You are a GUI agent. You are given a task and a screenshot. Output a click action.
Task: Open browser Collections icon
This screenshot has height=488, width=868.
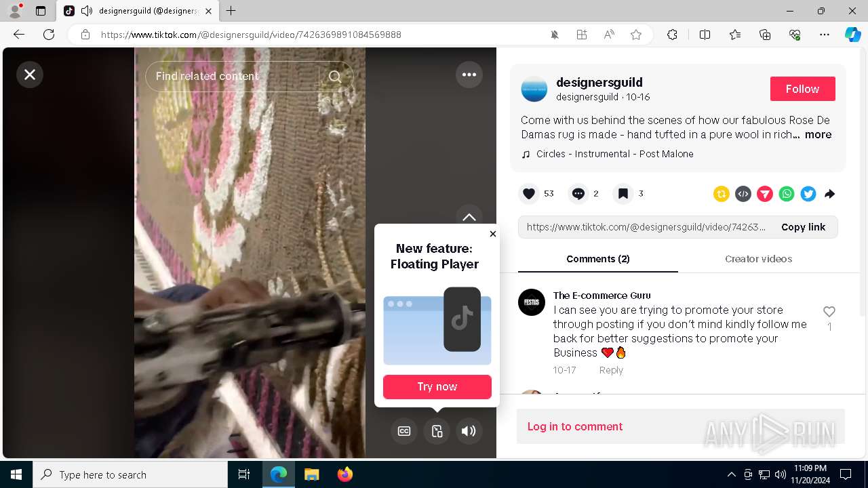(765, 35)
